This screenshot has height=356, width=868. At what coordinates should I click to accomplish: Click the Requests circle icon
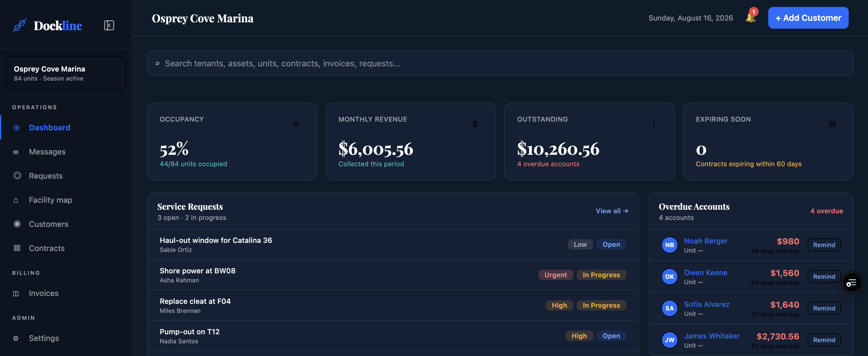[x=17, y=176]
